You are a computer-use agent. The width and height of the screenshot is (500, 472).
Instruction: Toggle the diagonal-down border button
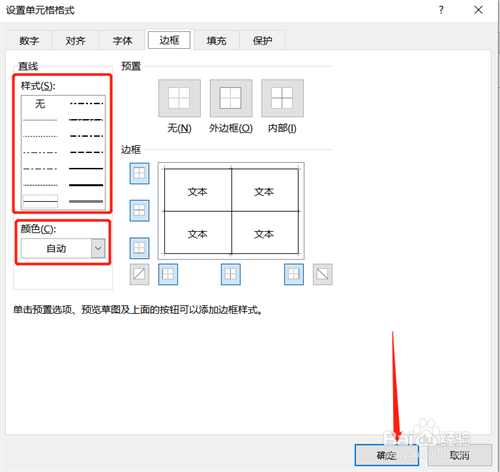pyautogui.click(x=323, y=274)
